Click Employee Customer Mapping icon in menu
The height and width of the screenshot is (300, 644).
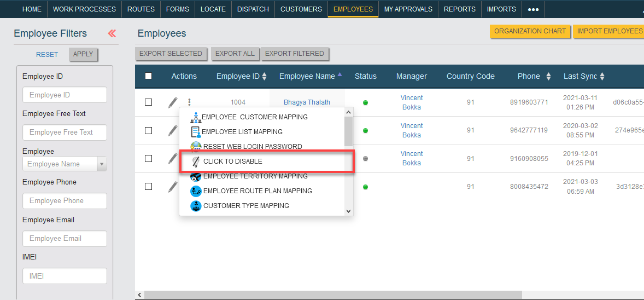pos(196,118)
